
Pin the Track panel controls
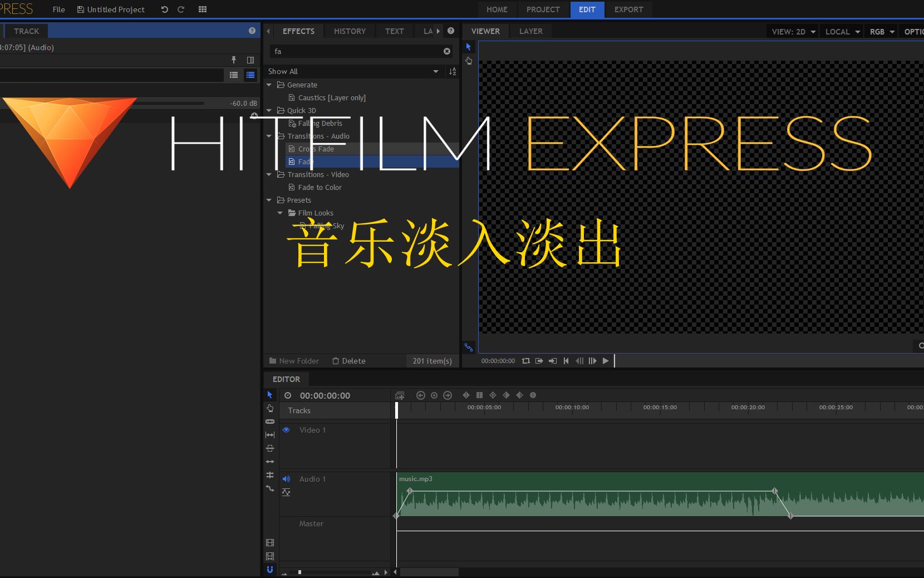[x=234, y=60]
